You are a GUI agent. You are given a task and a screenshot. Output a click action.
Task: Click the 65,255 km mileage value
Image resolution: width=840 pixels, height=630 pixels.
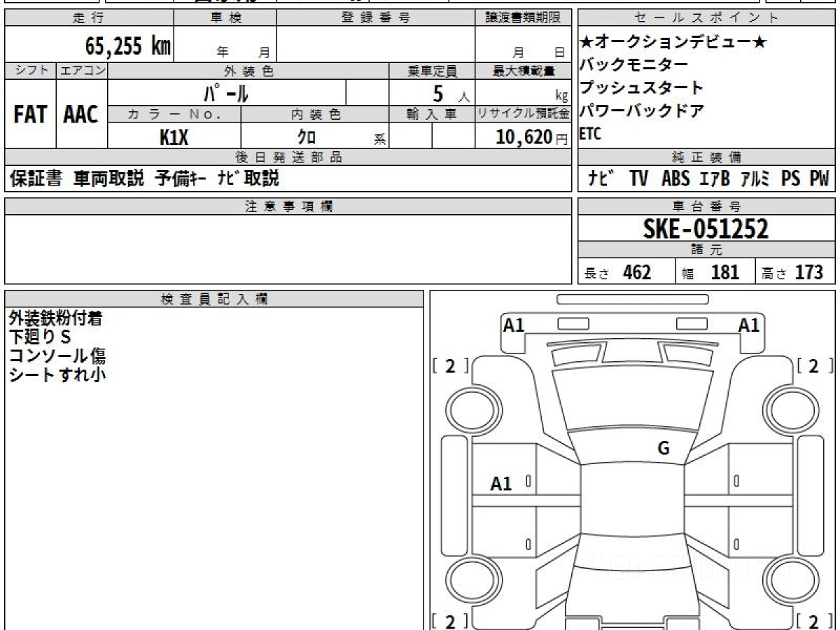127,46
